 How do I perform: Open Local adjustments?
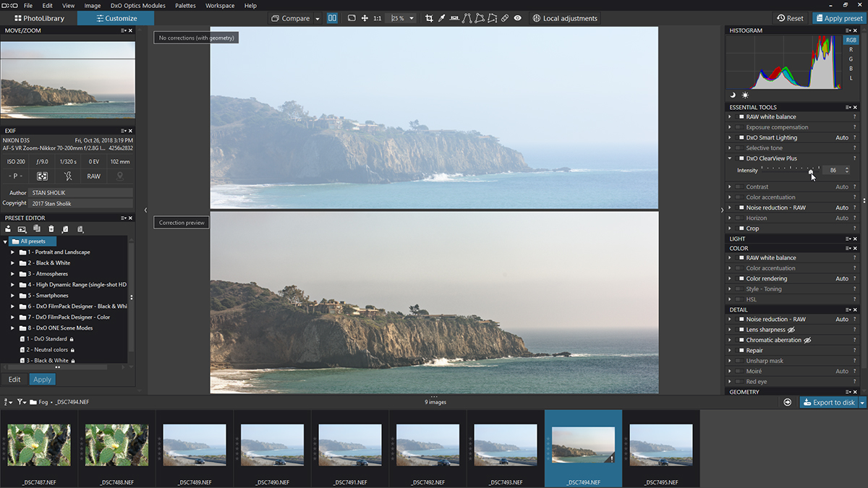click(x=564, y=18)
